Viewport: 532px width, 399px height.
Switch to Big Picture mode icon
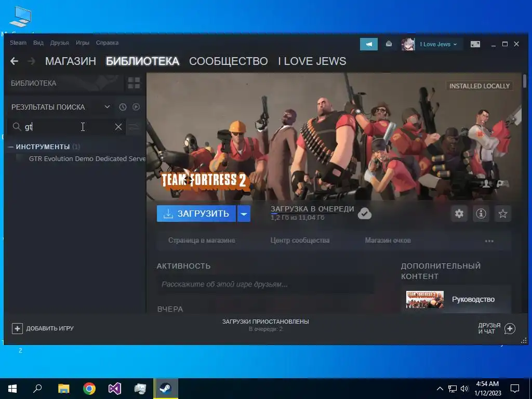point(475,44)
